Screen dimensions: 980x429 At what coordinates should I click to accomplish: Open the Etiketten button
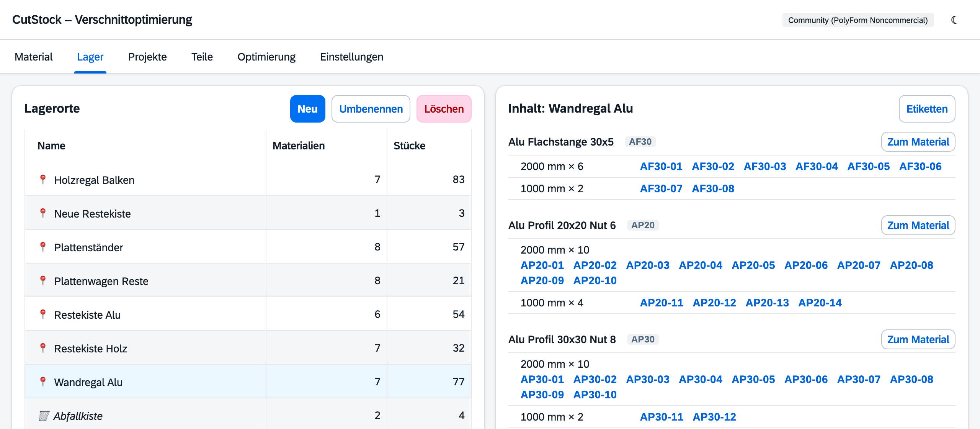[x=927, y=109]
